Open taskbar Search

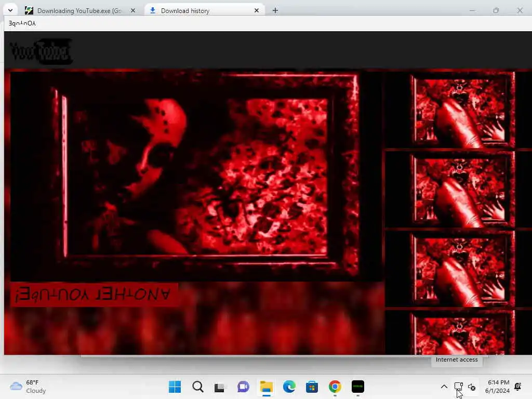pyautogui.click(x=198, y=387)
